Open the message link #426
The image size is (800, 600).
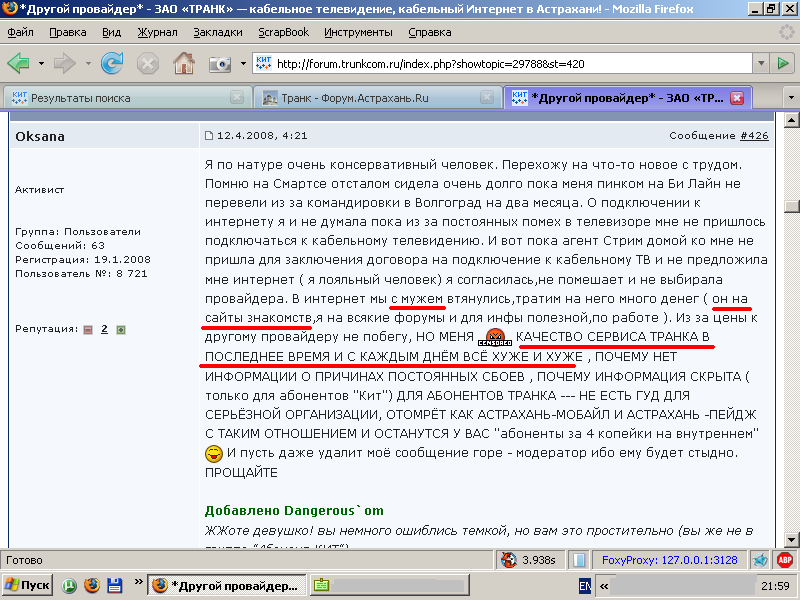[x=754, y=136]
